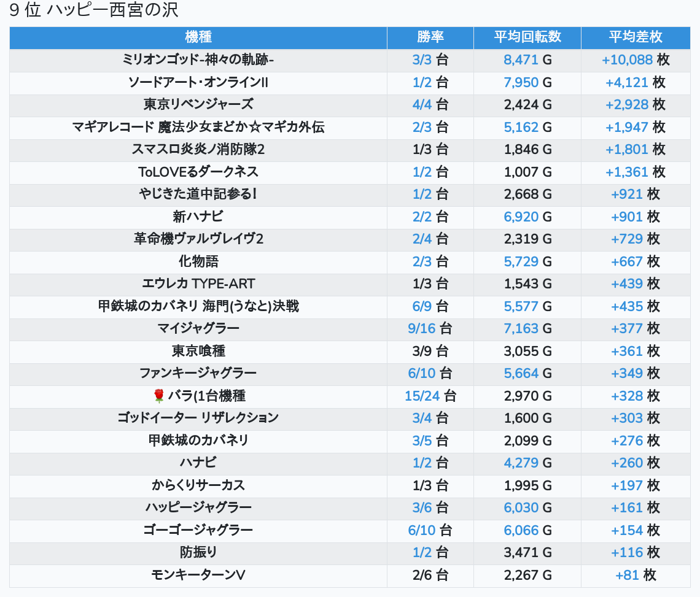Click average difference +667 枚
700x597 pixels.
coord(636,261)
